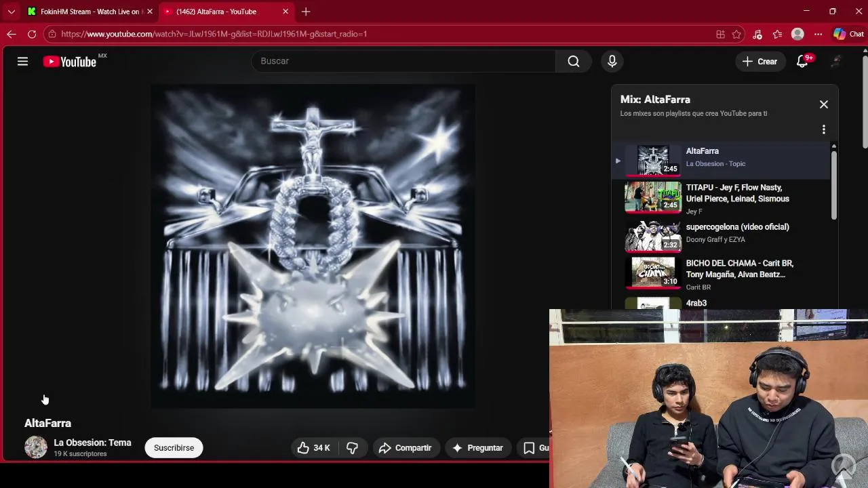
Task: Reload the page with the refresh icon
Action: click(32, 34)
